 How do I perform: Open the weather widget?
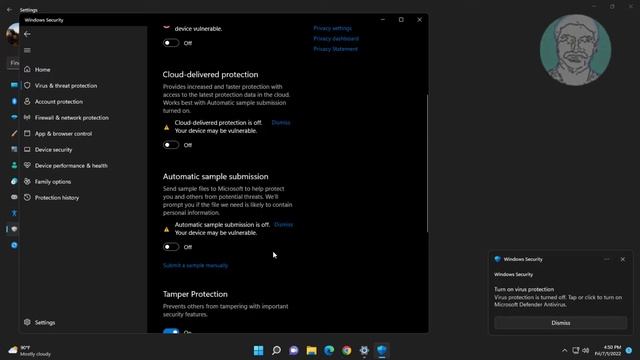tap(29, 351)
